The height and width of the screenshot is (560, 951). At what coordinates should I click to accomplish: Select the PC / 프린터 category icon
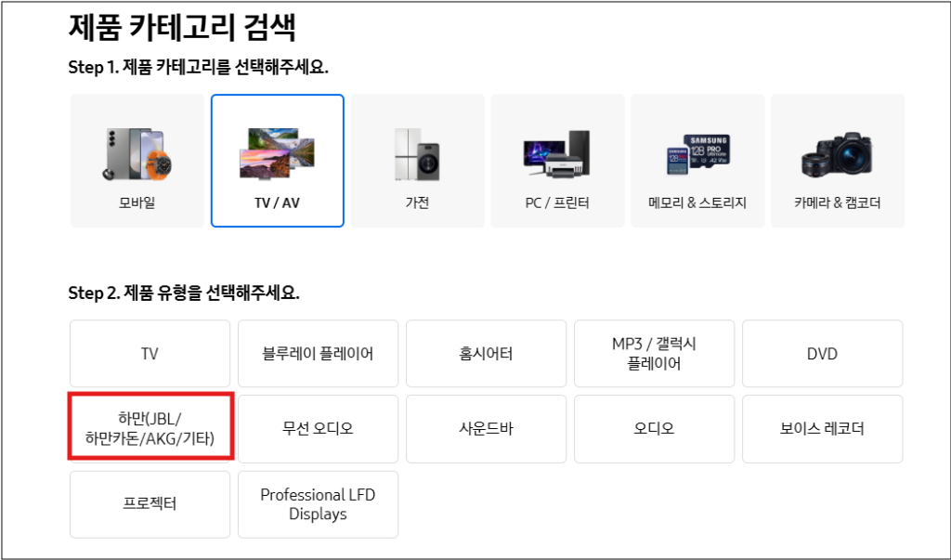tap(557, 160)
